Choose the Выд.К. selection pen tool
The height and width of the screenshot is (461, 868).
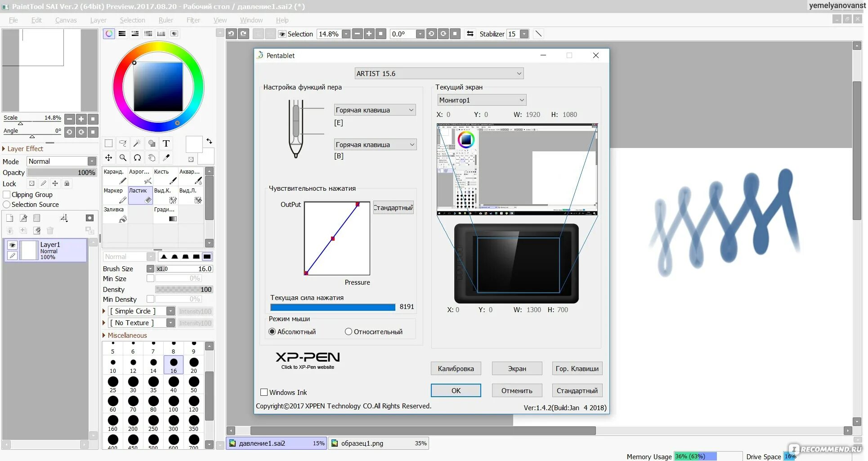pos(166,195)
